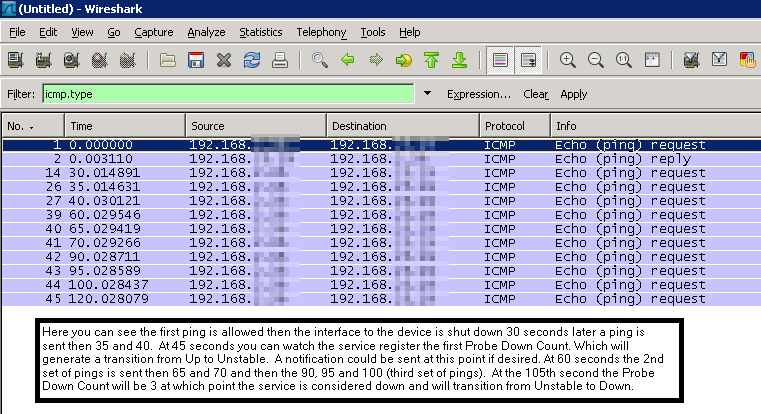
Task: Restart the running live capture
Action: (128, 60)
